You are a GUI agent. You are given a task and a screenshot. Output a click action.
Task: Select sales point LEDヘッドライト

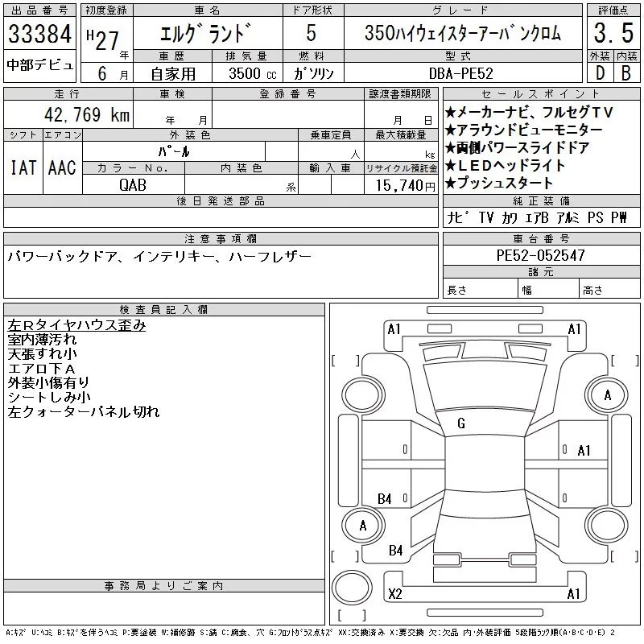(506, 165)
